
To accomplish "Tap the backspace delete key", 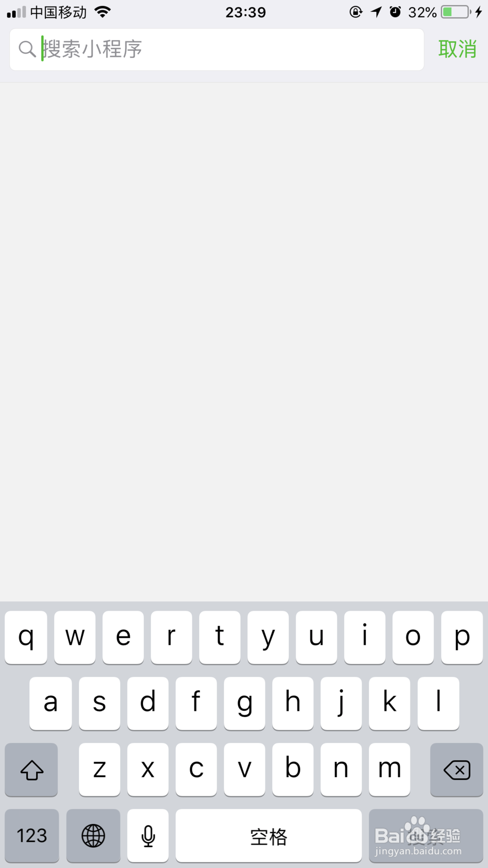I will click(x=457, y=770).
